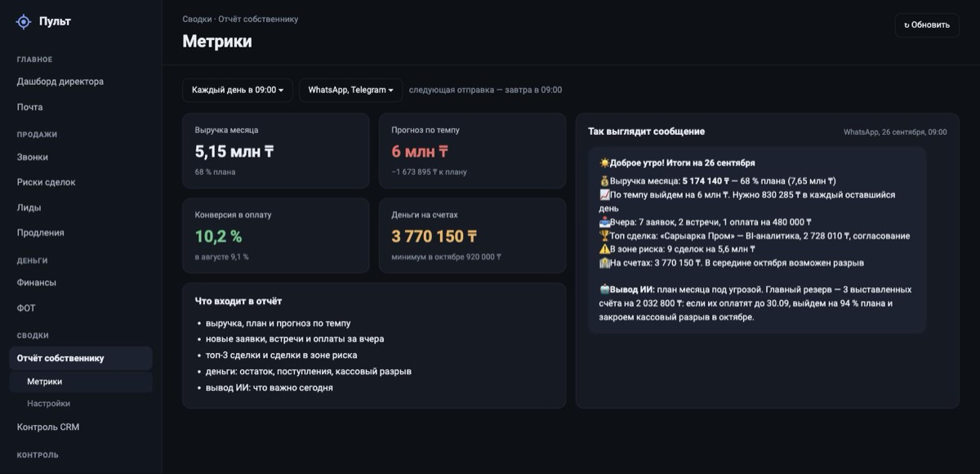Click the Пульт logo icon

pos(24,22)
